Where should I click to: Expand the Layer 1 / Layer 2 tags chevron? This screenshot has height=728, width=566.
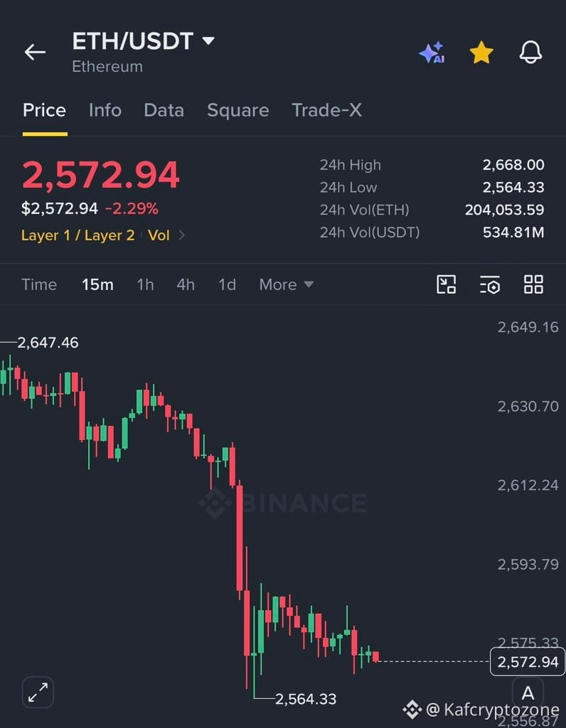pos(182,235)
